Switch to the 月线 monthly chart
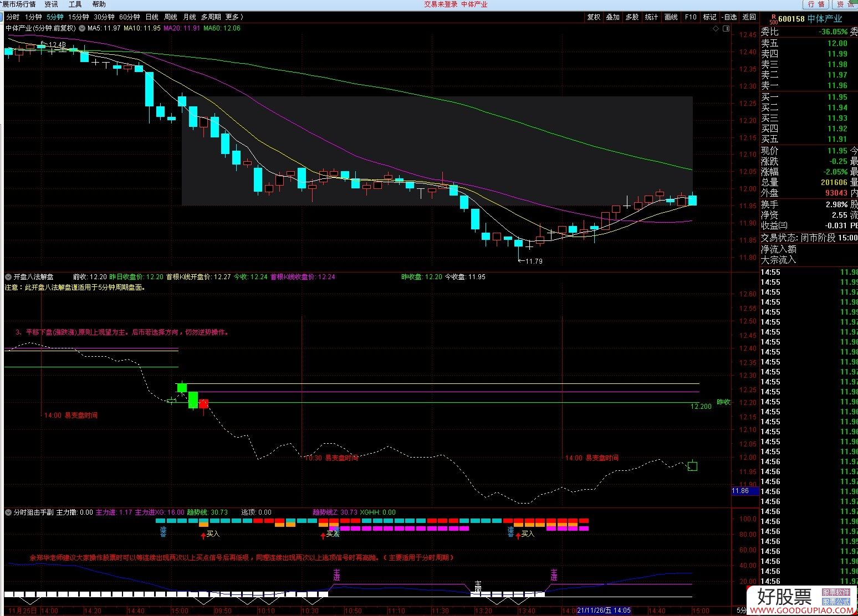 pos(190,17)
